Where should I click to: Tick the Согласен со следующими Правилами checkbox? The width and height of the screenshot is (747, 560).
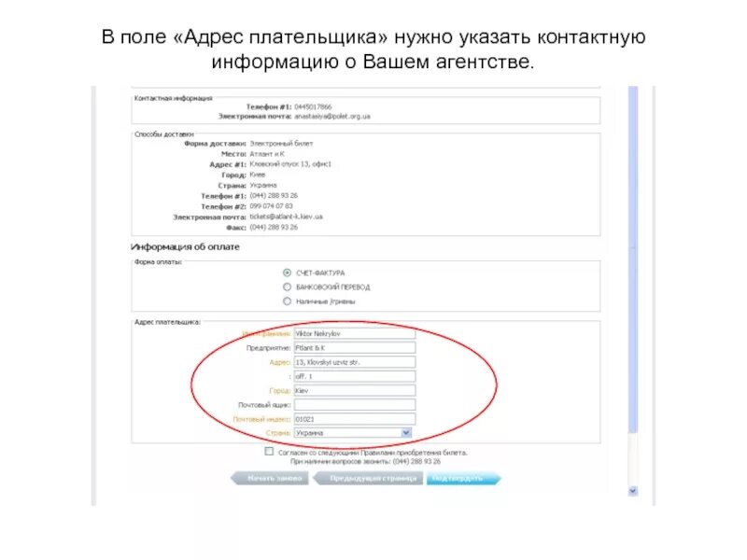pos(269,452)
